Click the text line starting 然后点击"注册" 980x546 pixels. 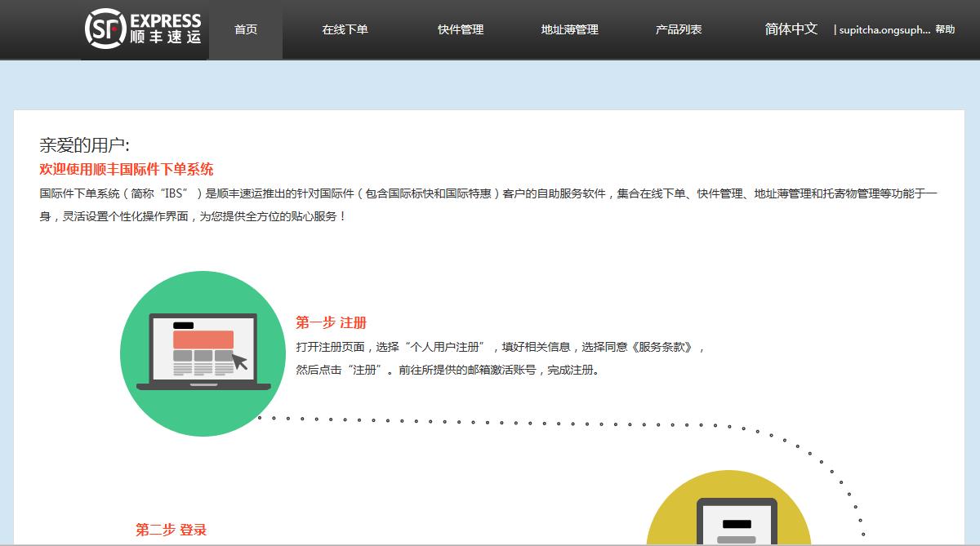pyautogui.click(x=449, y=370)
